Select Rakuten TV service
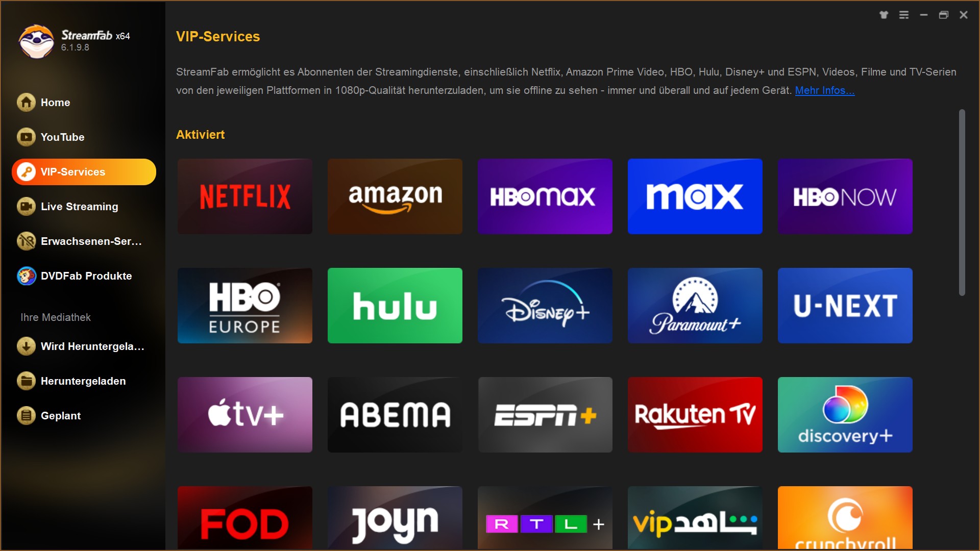 point(694,414)
